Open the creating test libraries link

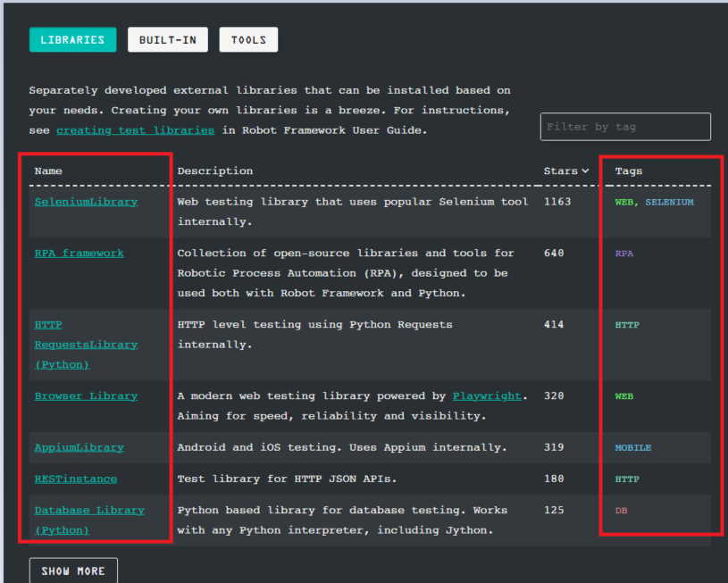pyautogui.click(x=135, y=130)
